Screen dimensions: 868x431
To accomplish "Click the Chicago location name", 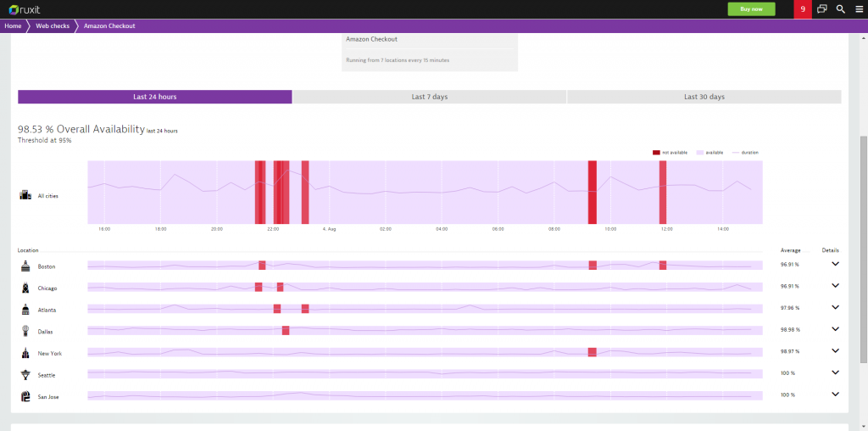I will coord(47,288).
